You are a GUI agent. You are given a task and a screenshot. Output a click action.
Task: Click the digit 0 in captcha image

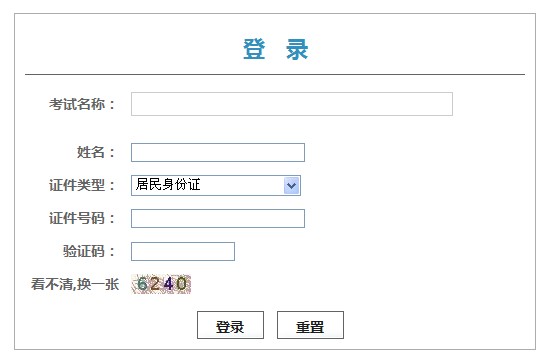point(181,284)
